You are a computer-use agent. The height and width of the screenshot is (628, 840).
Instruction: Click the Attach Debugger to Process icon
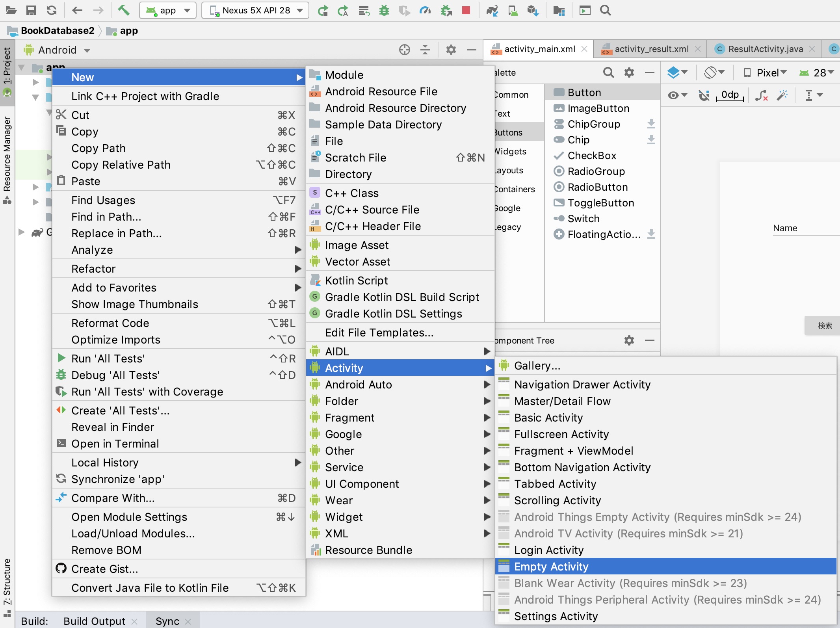446,10
